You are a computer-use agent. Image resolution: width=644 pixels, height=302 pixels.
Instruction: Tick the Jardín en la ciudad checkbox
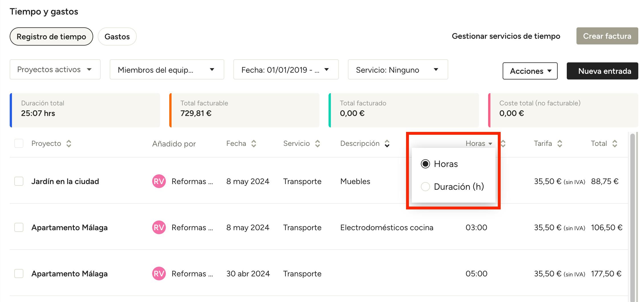click(x=19, y=181)
